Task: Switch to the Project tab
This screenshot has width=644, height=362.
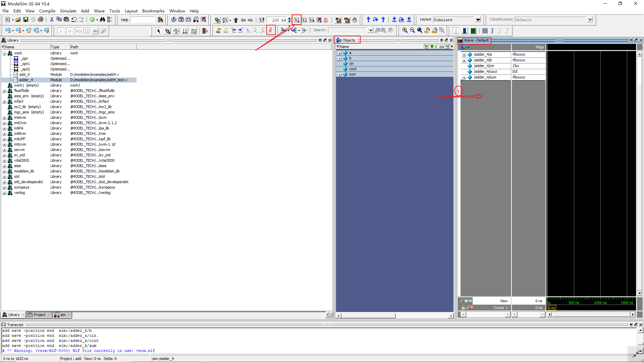Action: pyautogui.click(x=39, y=315)
